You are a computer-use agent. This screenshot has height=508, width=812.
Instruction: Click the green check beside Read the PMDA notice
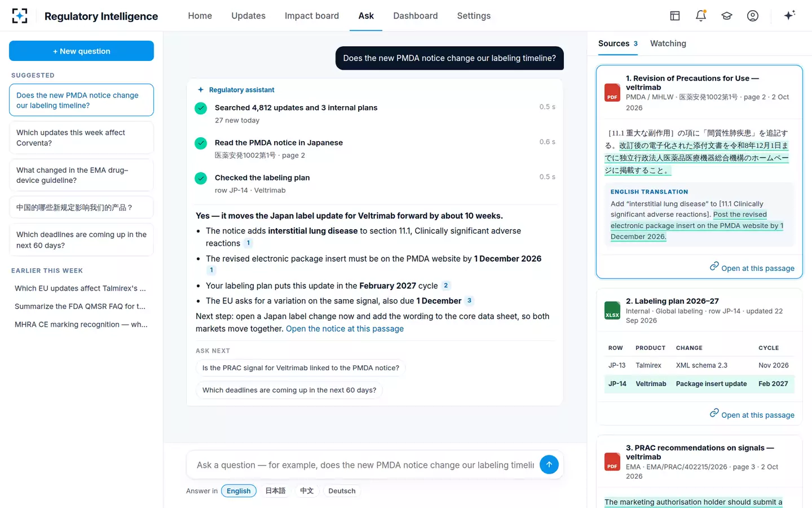201,143
